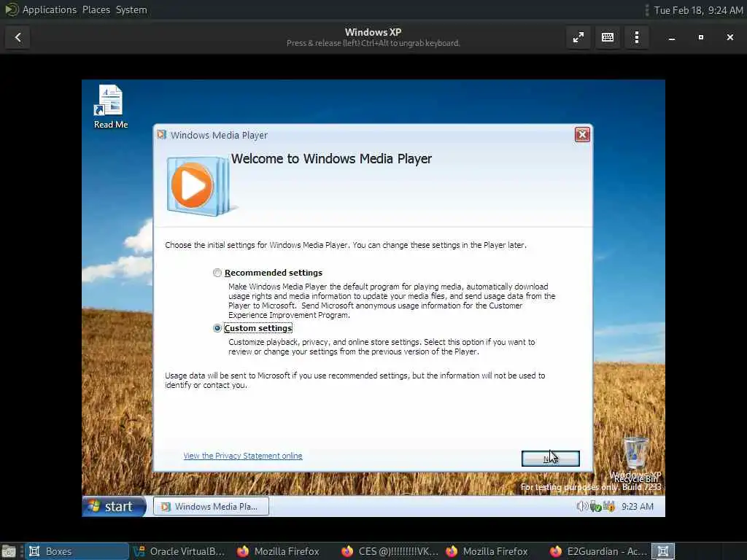The width and height of the screenshot is (747, 560).
Task: Close the Windows Media Player dialog
Action: tap(582, 135)
